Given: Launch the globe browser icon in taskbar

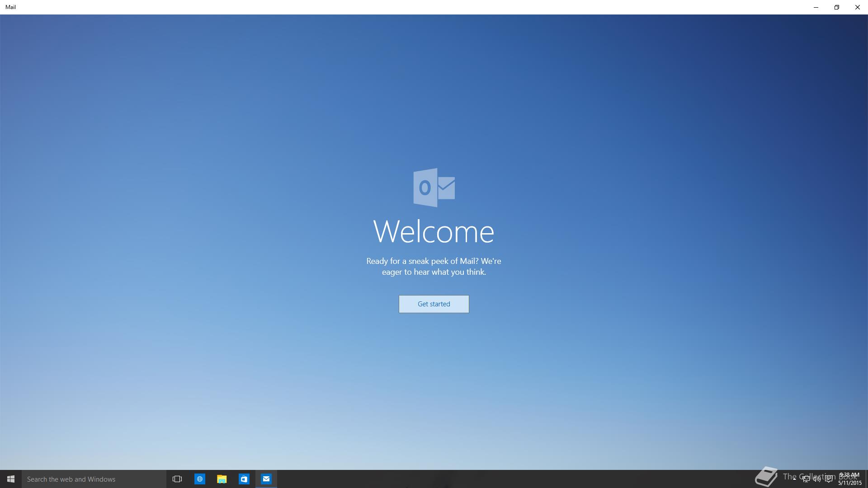Looking at the screenshot, I should tap(199, 479).
